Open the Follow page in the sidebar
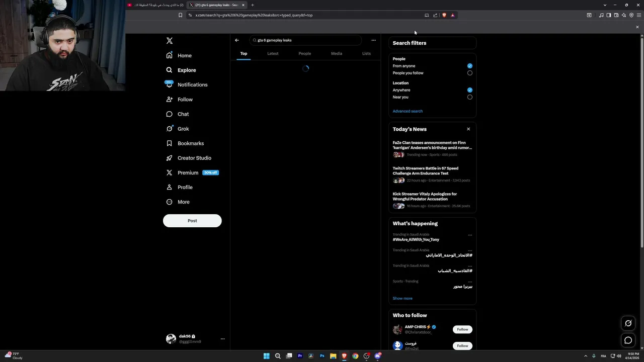This screenshot has width=644, height=362. coord(179,100)
